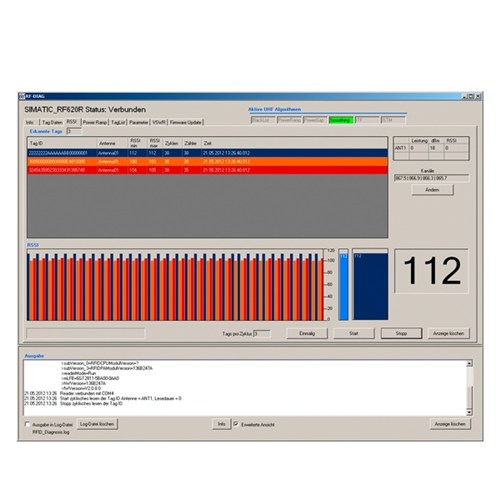Click the Erkannte Tags count field

[x=74, y=131]
